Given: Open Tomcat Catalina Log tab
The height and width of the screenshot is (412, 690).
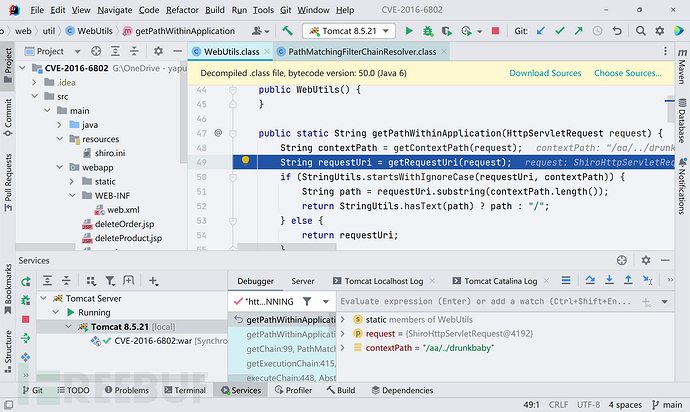Looking at the screenshot, I should (500, 281).
